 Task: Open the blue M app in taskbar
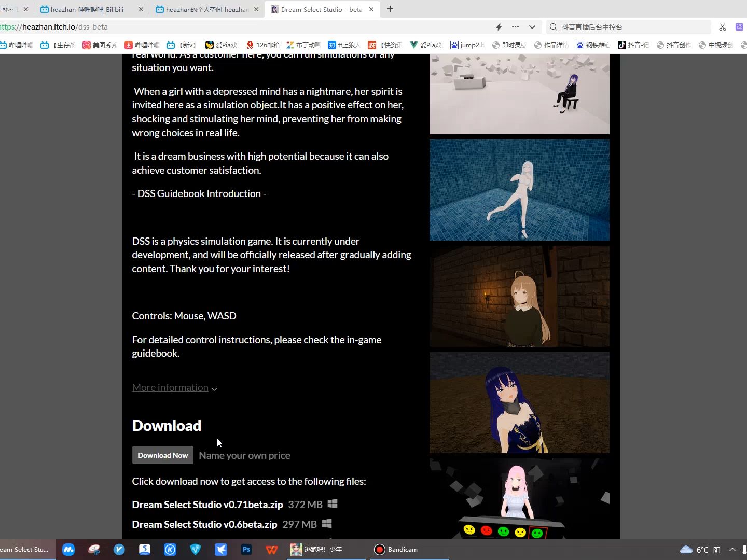tap(68, 550)
